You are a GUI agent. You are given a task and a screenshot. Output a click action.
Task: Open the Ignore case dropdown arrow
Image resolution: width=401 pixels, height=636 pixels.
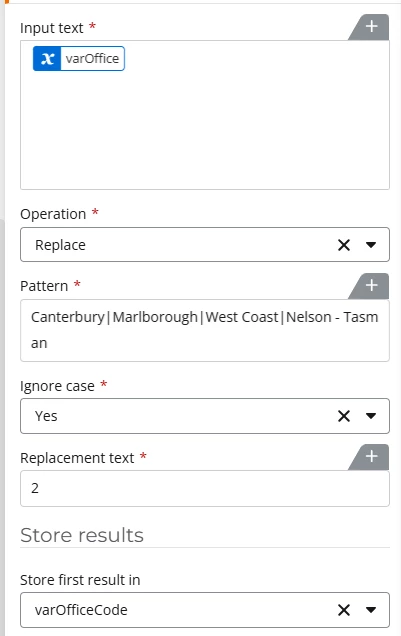point(371,416)
